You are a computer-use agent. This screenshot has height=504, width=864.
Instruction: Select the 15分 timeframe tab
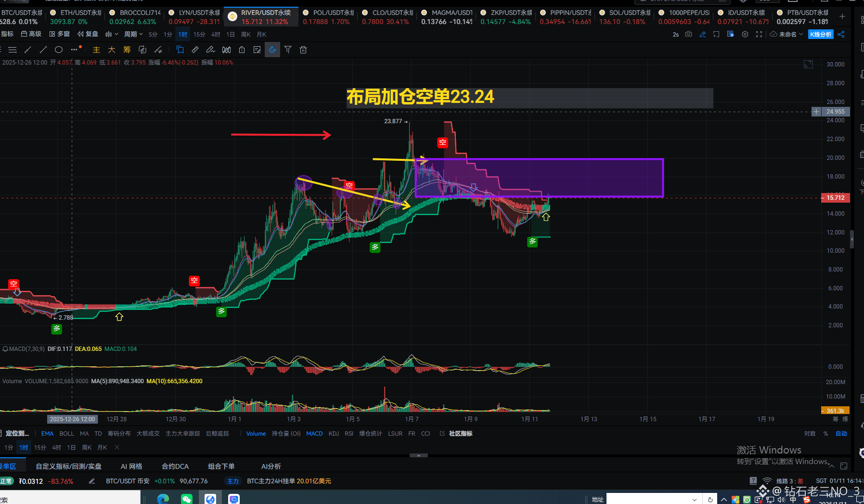tap(199, 34)
